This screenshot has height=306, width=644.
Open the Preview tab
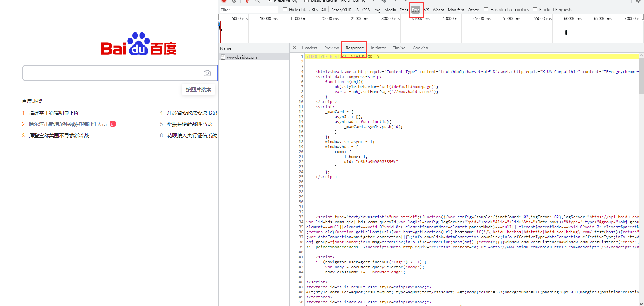332,48
